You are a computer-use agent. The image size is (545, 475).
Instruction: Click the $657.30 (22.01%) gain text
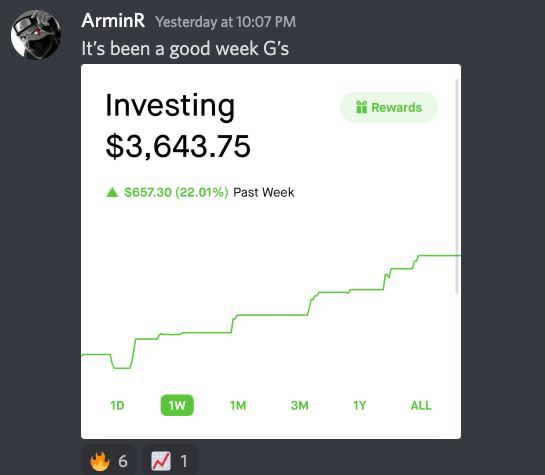tap(176, 192)
